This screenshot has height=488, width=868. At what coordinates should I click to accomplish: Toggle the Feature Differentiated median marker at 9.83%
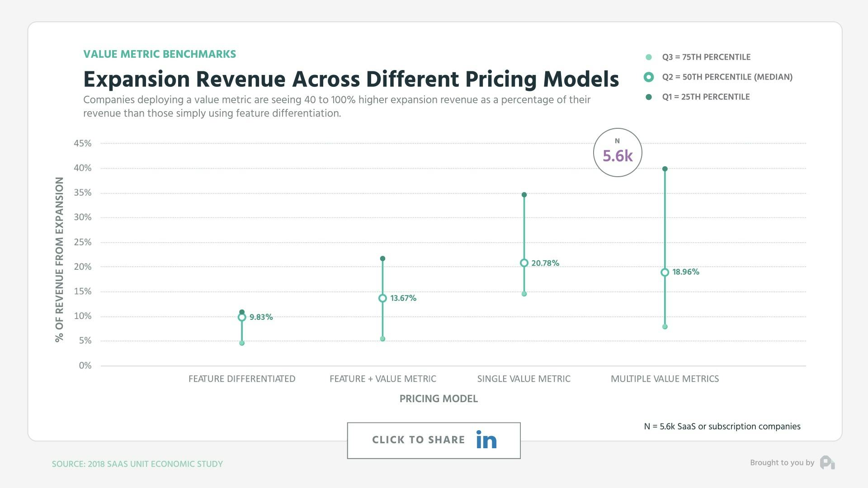point(242,317)
